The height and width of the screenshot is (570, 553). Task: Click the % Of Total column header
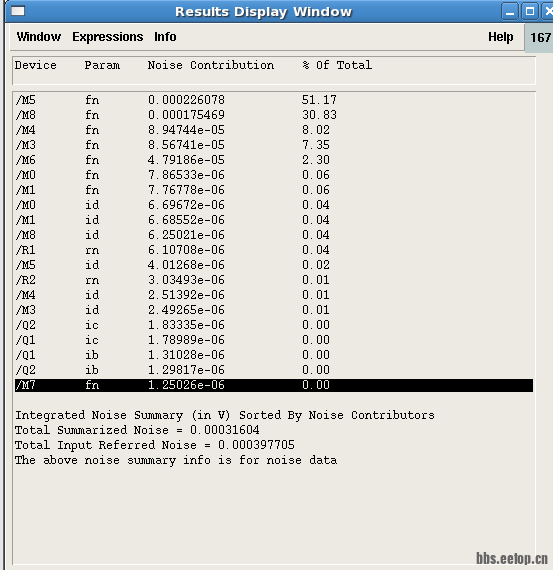coord(337,65)
